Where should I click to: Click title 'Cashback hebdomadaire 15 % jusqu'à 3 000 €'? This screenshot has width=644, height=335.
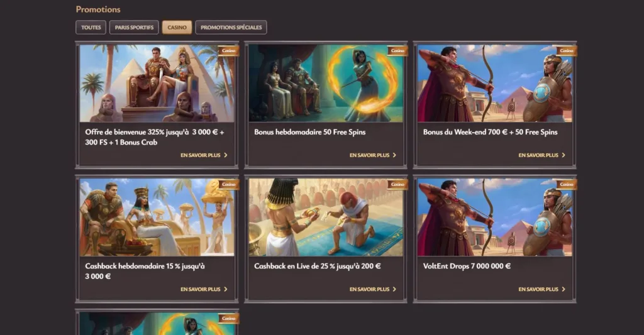[145, 271]
